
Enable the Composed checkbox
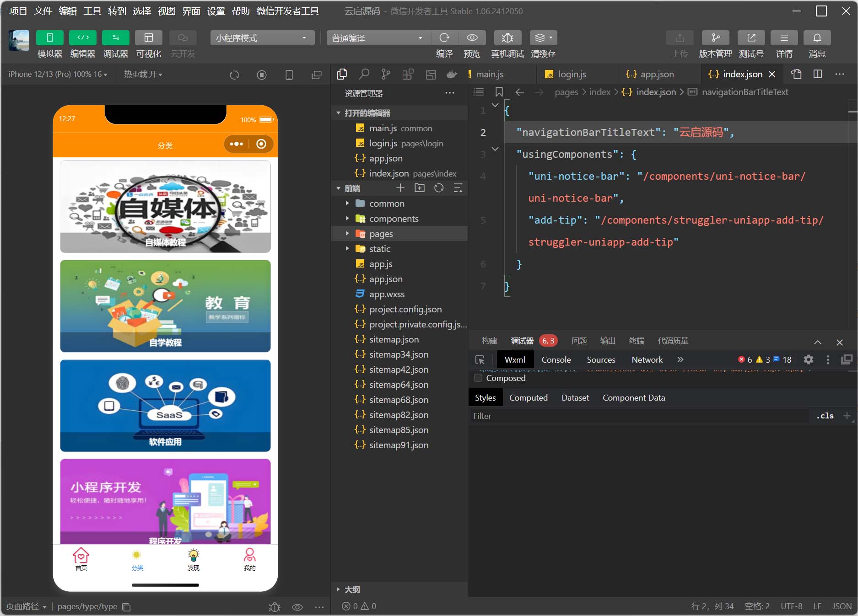pyautogui.click(x=478, y=378)
